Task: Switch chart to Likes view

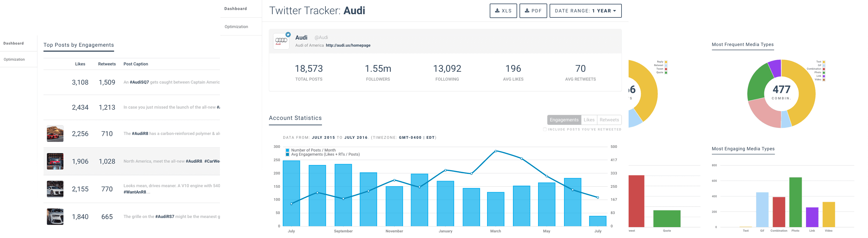Action: (x=589, y=120)
